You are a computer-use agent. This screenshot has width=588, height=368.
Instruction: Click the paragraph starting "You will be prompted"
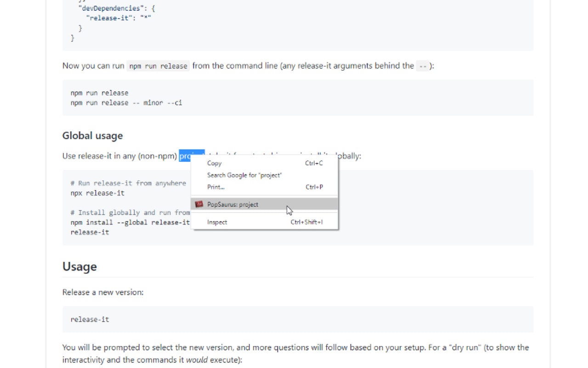coord(296,353)
